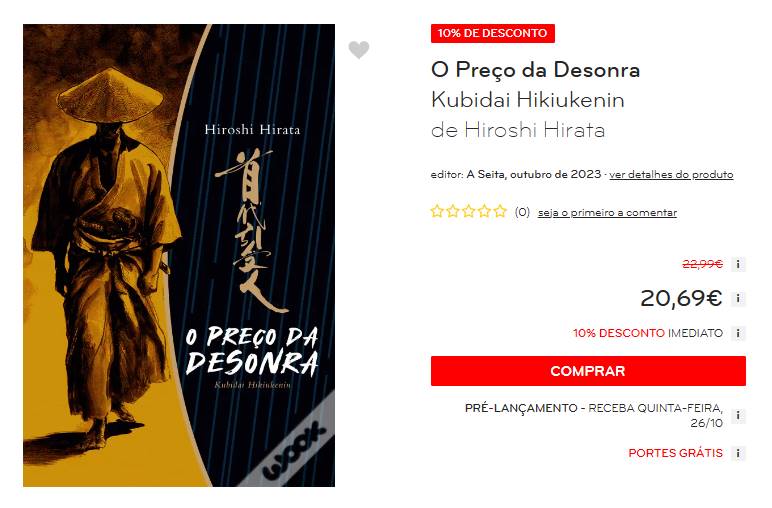This screenshot has width=772, height=508.
Task: Open info icon beside 10% DESCONTO IMEDIATO
Action: (738, 333)
